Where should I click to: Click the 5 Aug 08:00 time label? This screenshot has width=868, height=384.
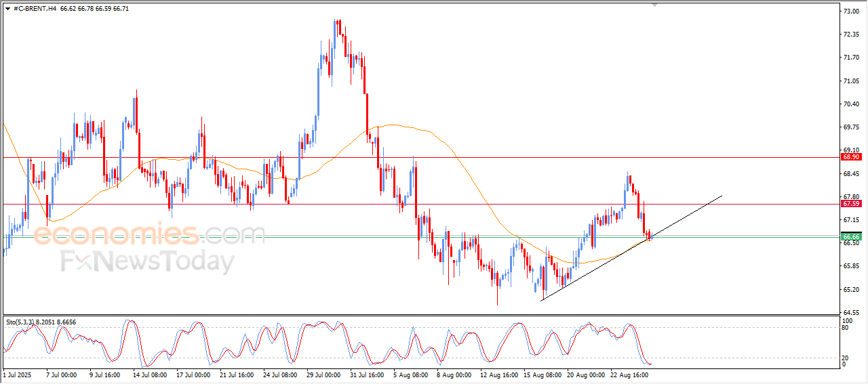click(x=411, y=374)
